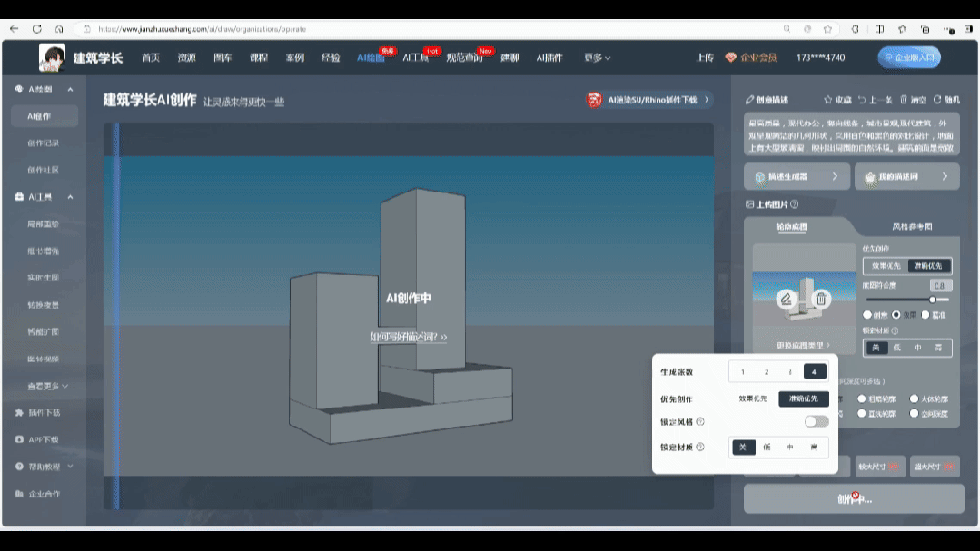Click the 随机 refresh icon
The image size is (980, 551).
click(937, 99)
